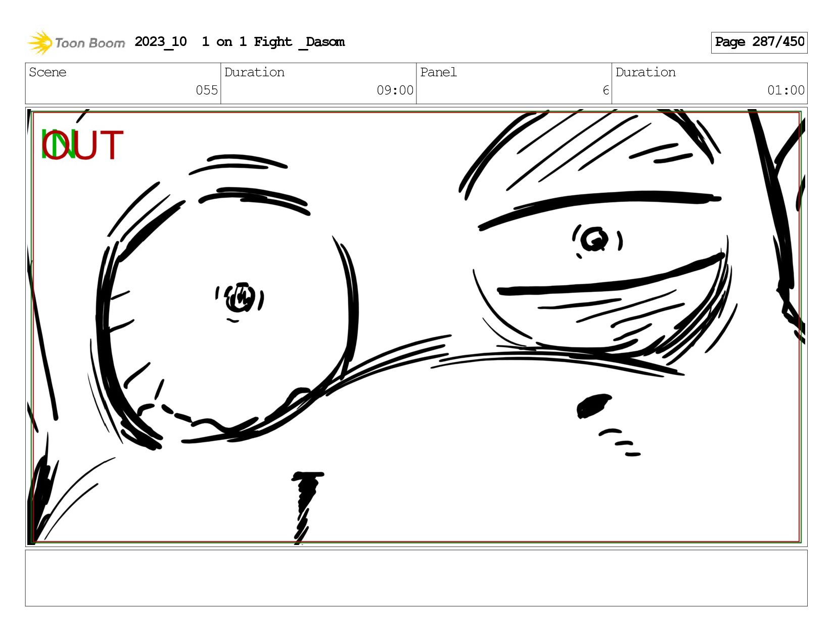834x644 pixels.
Task: Click the 'Panel' header label
Action: pos(438,72)
